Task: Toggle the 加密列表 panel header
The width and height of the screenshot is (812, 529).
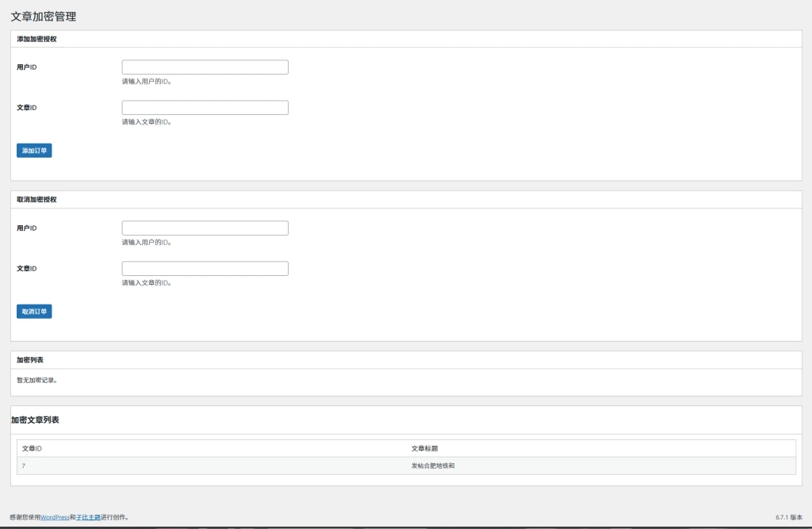Action: pos(30,360)
